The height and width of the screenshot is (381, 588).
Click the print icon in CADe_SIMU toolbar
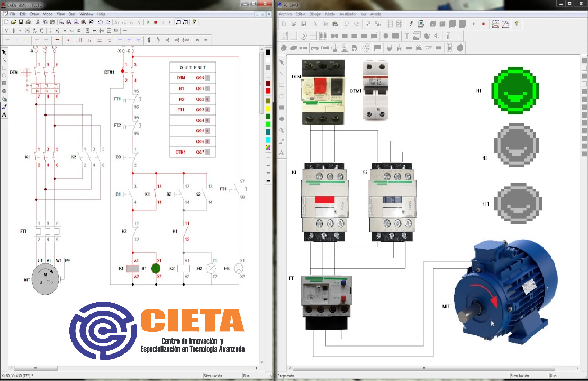[28, 22]
